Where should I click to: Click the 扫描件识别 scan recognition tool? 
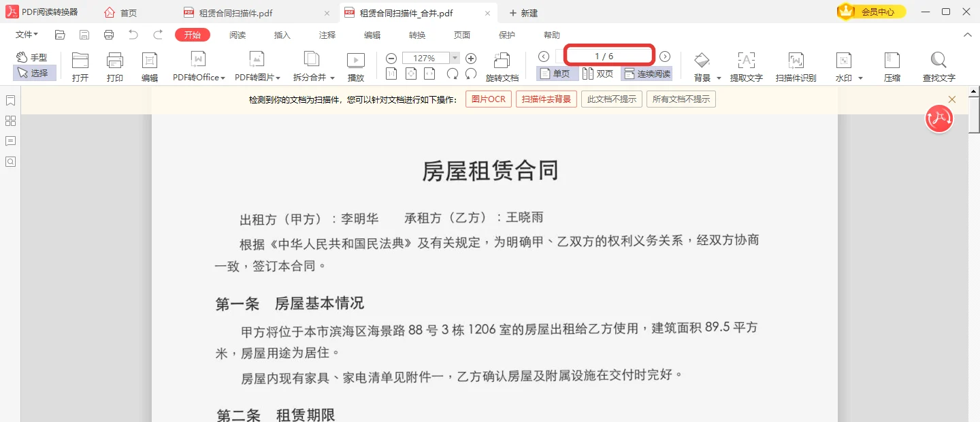[x=796, y=67]
